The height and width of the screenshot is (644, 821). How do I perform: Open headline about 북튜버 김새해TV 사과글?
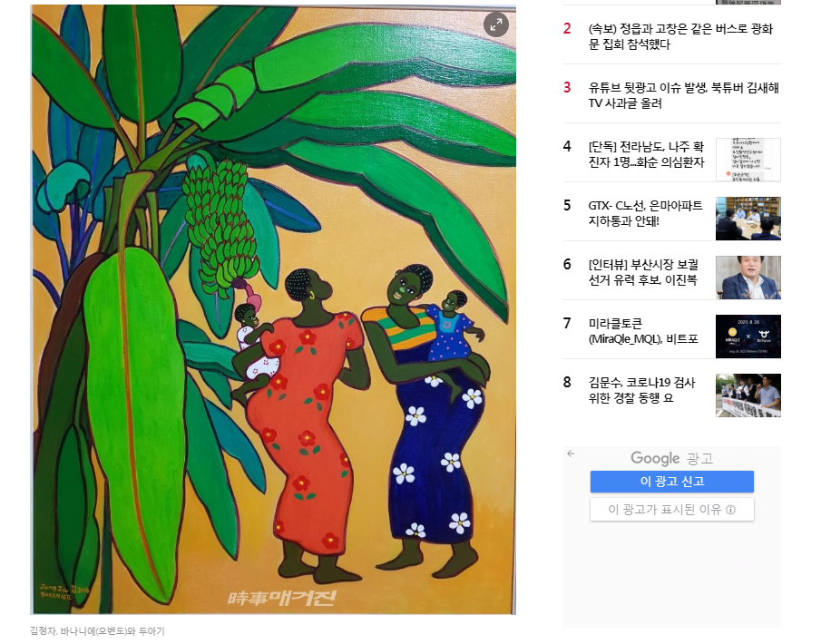[683, 95]
